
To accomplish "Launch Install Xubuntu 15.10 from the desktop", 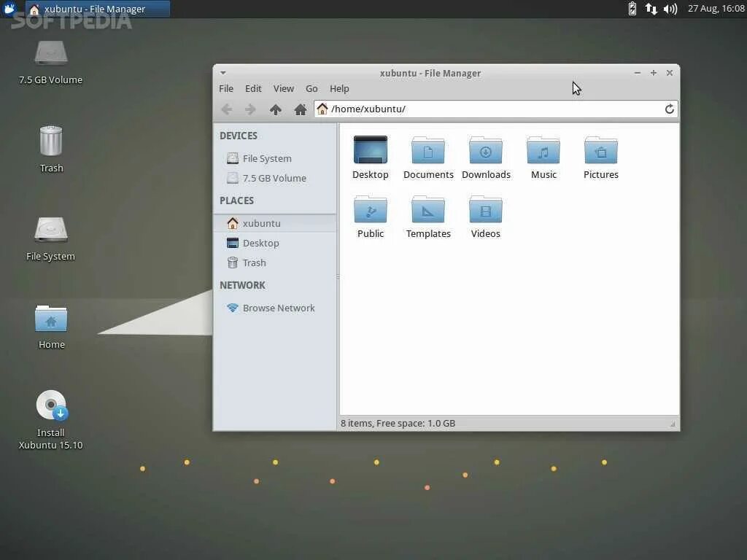I will click(x=50, y=405).
